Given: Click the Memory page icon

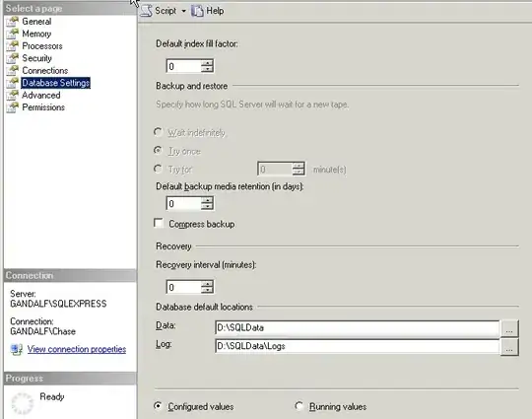Looking at the screenshot, I should coord(13,34).
